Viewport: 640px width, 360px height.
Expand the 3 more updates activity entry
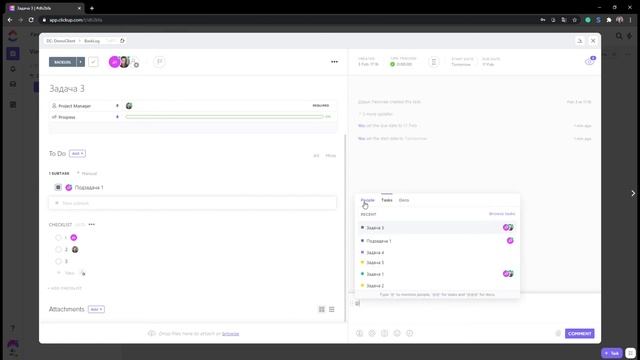tap(376, 114)
